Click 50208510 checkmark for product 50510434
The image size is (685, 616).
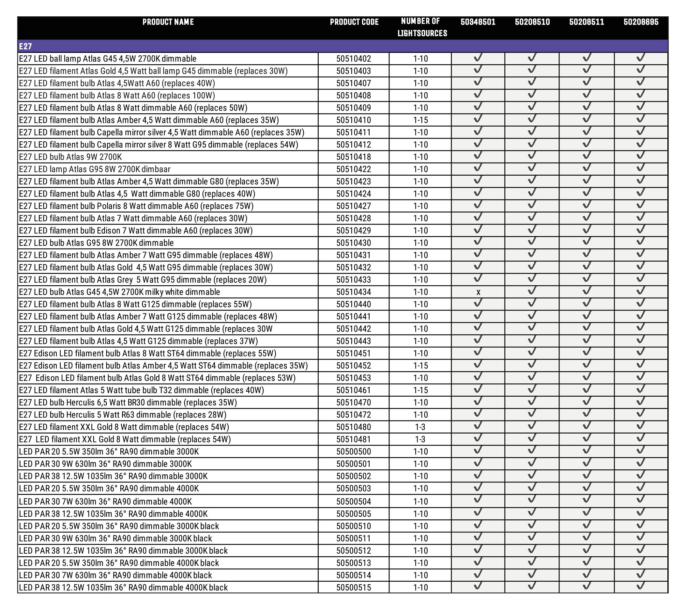(532, 291)
